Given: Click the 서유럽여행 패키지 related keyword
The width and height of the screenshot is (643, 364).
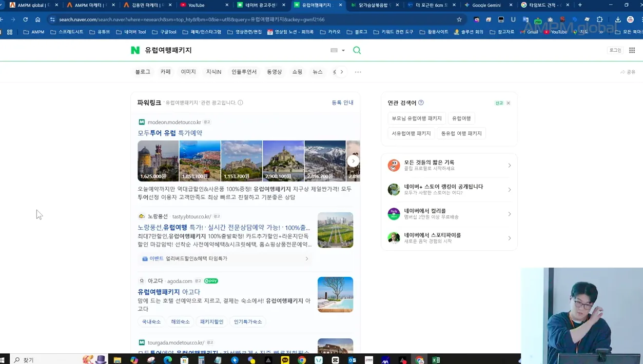Looking at the screenshot, I should point(411,133).
